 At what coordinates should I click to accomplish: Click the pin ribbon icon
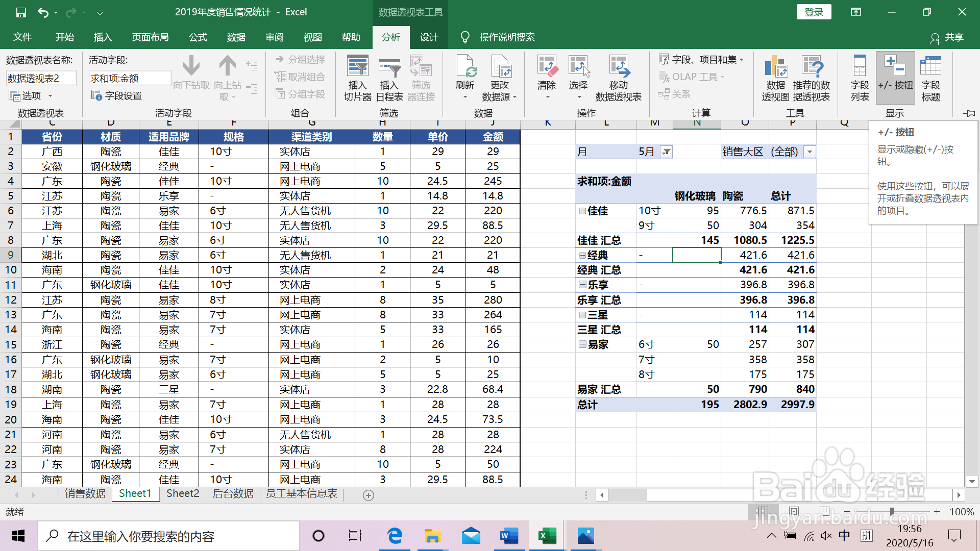[969, 113]
